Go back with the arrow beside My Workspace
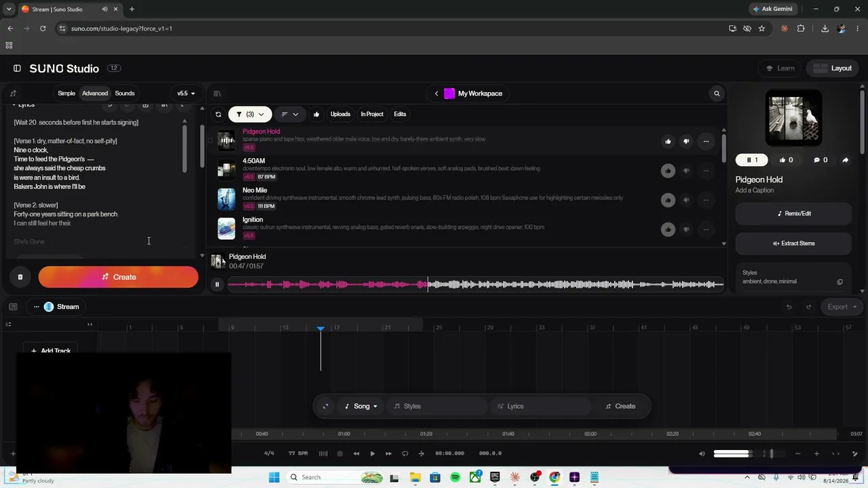This screenshot has width=868, height=488. (x=437, y=94)
